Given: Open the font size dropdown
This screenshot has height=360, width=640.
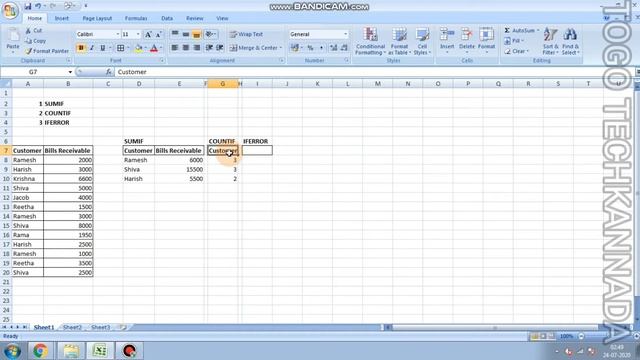Looking at the screenshot, I should click(x=138, y=34).
